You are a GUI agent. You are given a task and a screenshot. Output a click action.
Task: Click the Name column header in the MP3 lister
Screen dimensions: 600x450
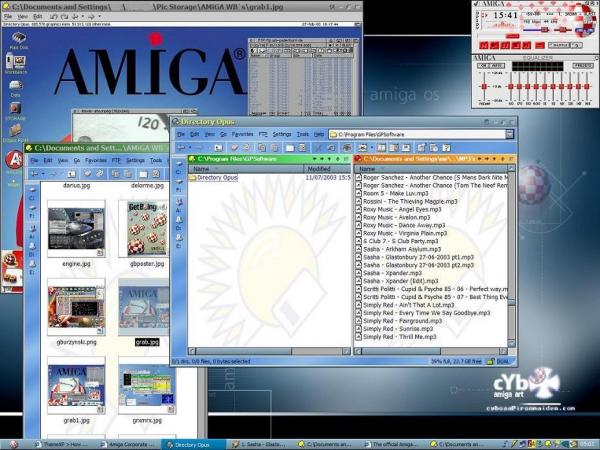click(430, 169)
